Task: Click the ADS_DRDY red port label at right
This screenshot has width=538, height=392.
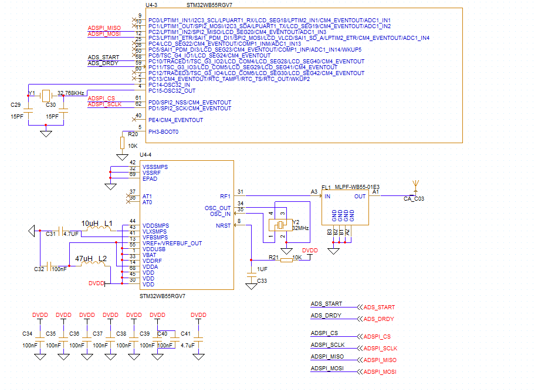Action: (x=379, y=319)
